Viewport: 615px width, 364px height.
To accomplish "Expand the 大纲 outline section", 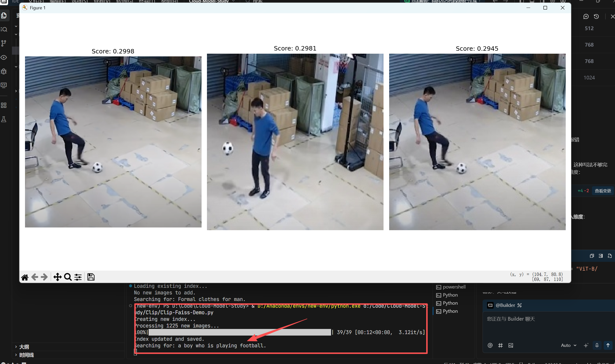I will point(24,347).
